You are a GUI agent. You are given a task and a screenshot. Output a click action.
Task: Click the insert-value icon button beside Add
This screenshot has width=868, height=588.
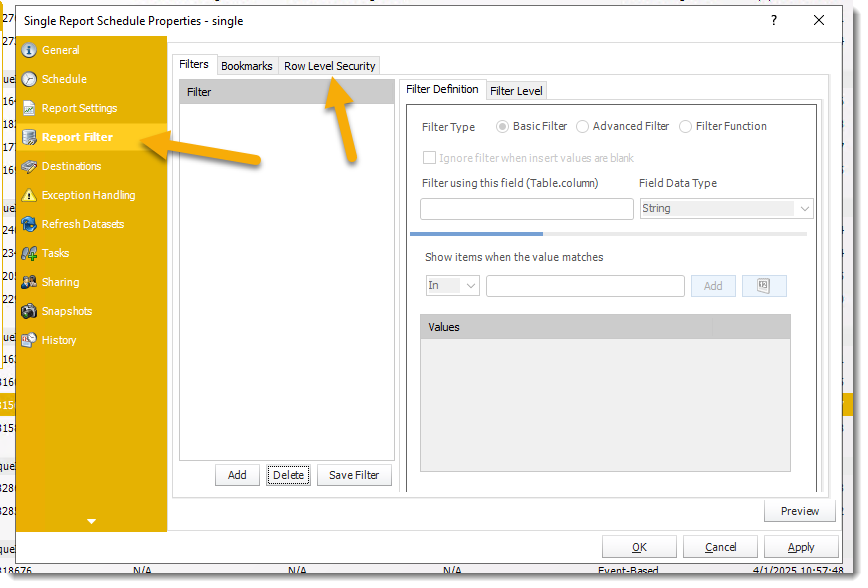pyautogui.click(x=763, y=286)
